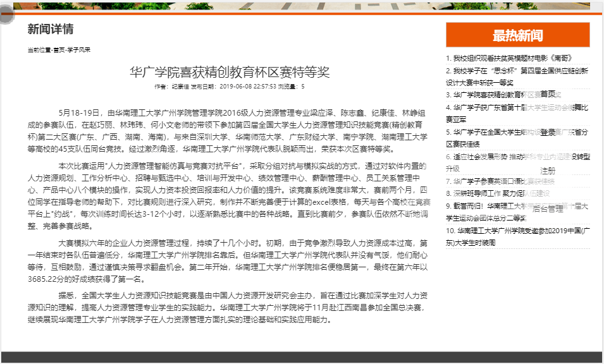Click the campus banner image at top
Image resolution: width=604 pixels, height=364 pixels.
304,6
